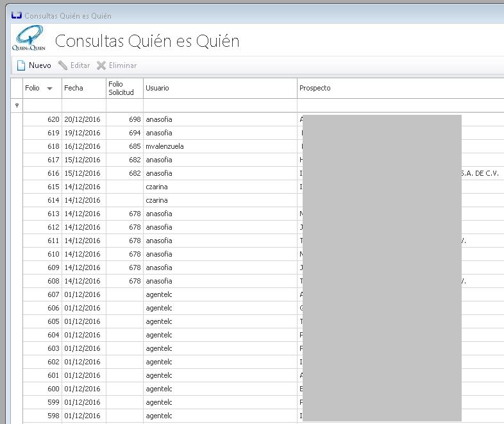The image size is (504, 424).
Task: Click the Prospecto filter input cell
Action: tap(401, 105)
